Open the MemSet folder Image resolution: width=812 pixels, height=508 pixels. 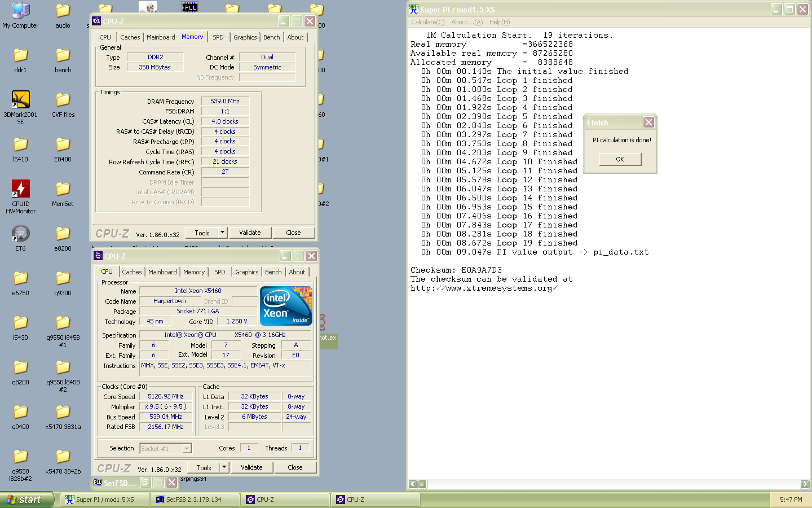(63, 194)
